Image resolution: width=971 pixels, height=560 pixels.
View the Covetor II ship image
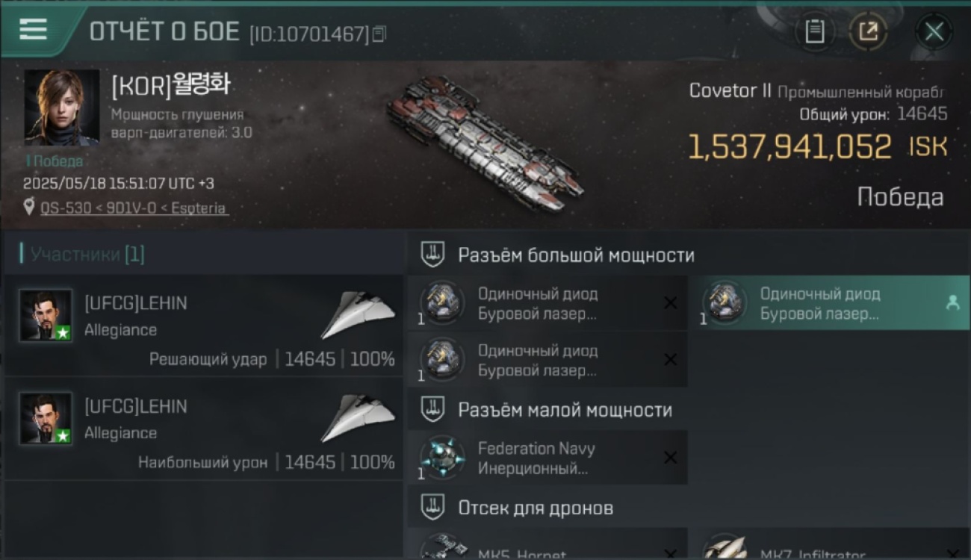click(x=484, y=143)
